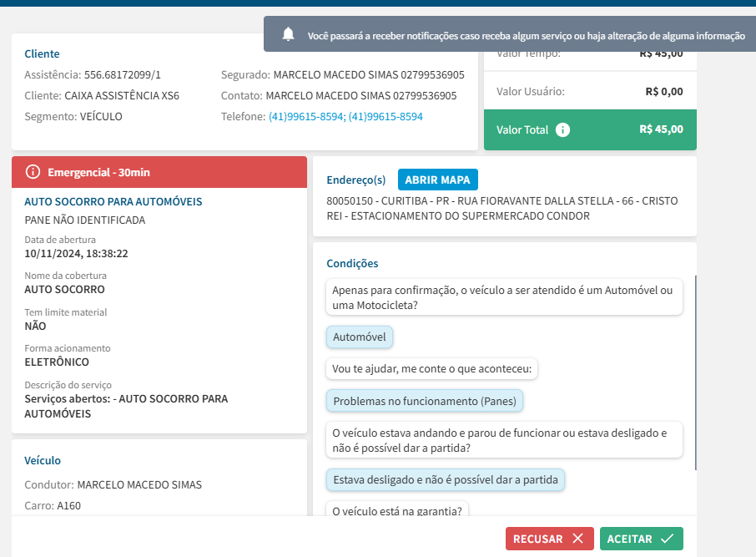
Task: Accept the service with ACEITAR
Action: [641, 539]
